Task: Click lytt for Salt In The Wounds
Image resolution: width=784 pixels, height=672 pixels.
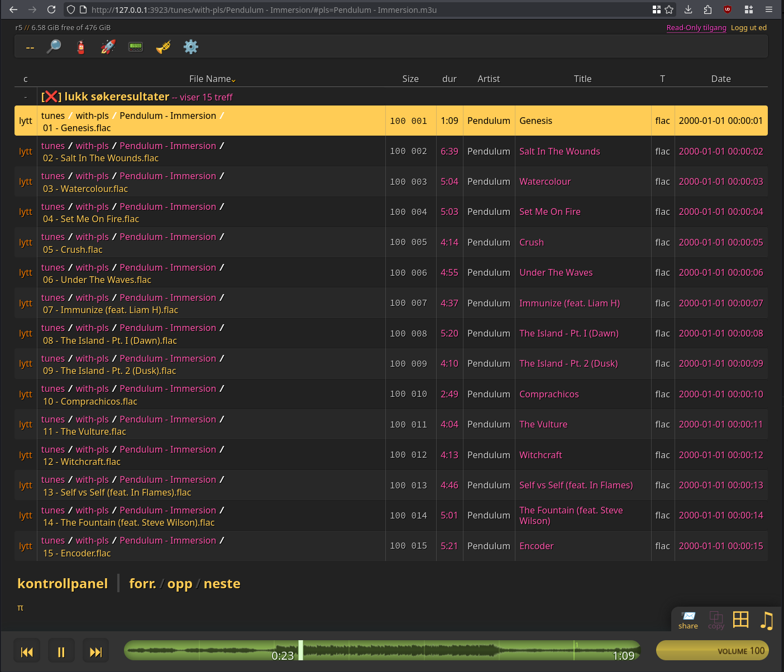Action: [x=26, y=151]
